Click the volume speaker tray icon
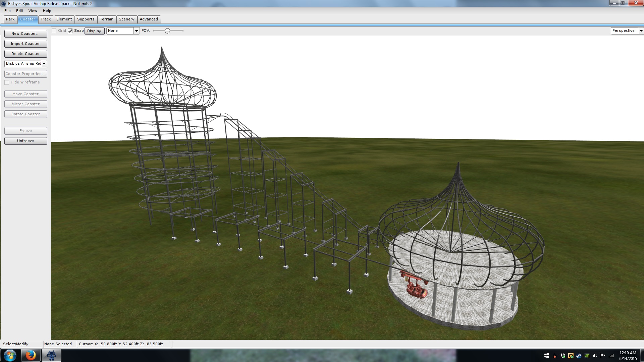Image resolution: width=644 pixels, height=362 pixels. coord(595,356)
